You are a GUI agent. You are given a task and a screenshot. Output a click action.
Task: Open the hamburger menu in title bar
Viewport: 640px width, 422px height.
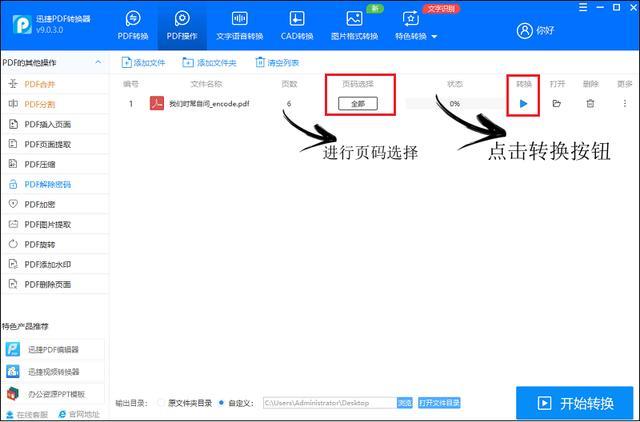583,7
